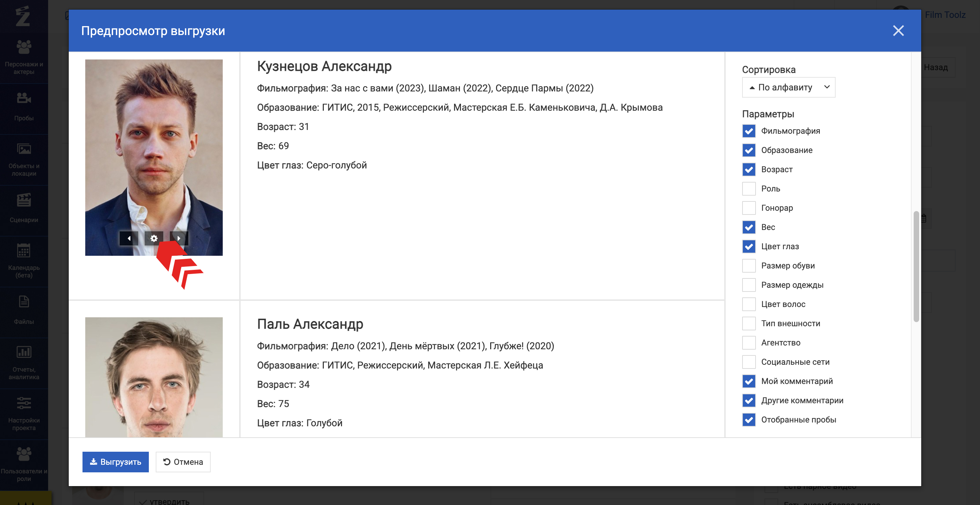Viewport: 980px width, 505px height.
Task: Uncheck the Цвет глаз parameter
Action: click(749, 246)
